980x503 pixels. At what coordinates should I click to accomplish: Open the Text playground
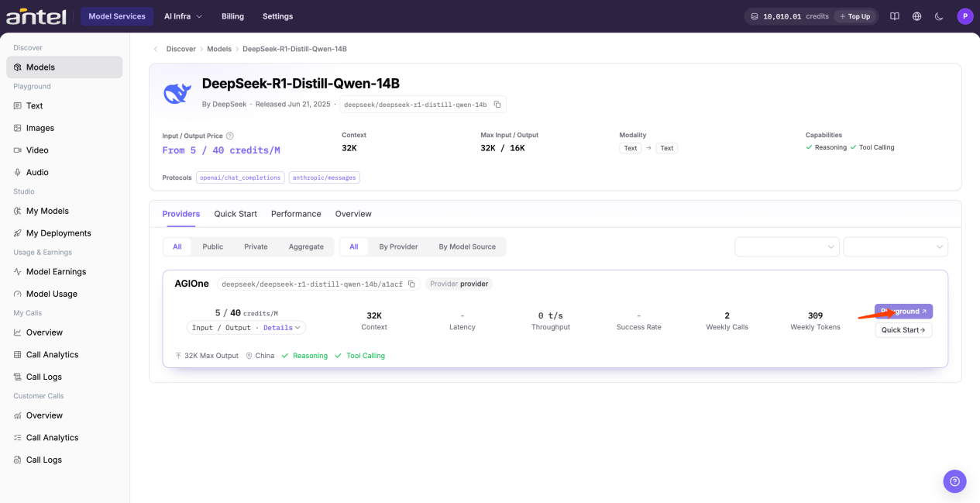(64, 106)
